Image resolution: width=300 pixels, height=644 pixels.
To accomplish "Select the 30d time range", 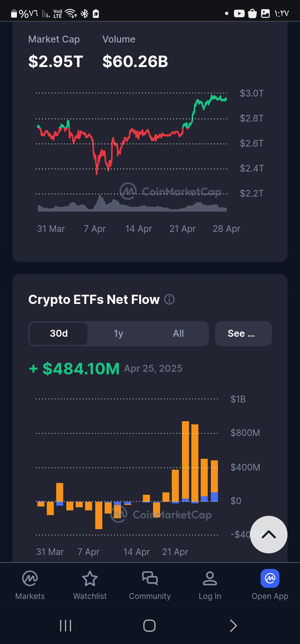I will click(x=59, y=333).
